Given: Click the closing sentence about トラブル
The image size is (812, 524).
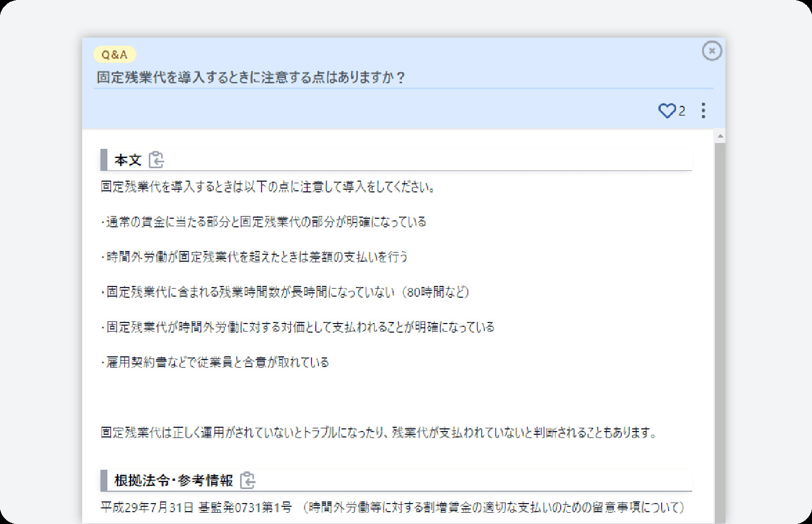Looking at the screenshot, I should (379, 433).
